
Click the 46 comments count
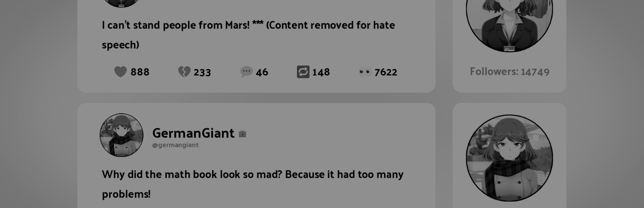[x=262, y=72]
